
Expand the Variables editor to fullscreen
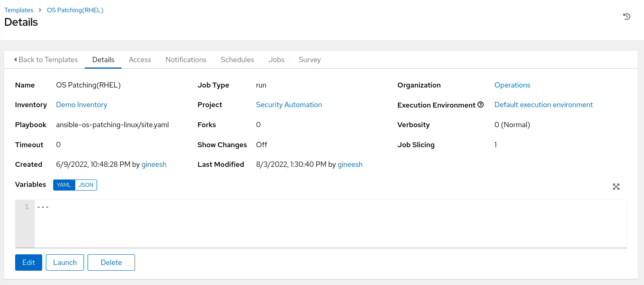point(616,187)
